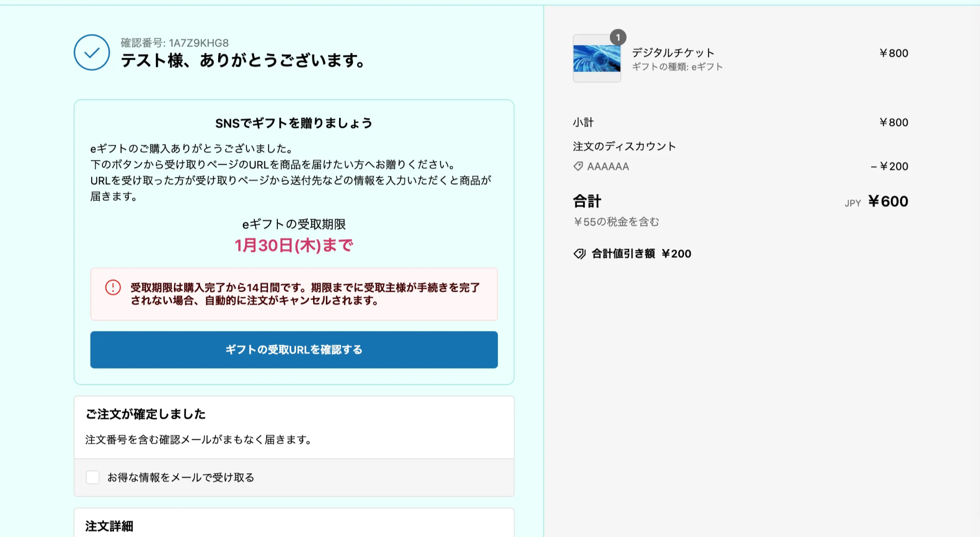Image resolution: width=980 pixels, height=537 pixels.
Task: Click the discount tag icon beside AAAAAA
Action: coord(578,166)
